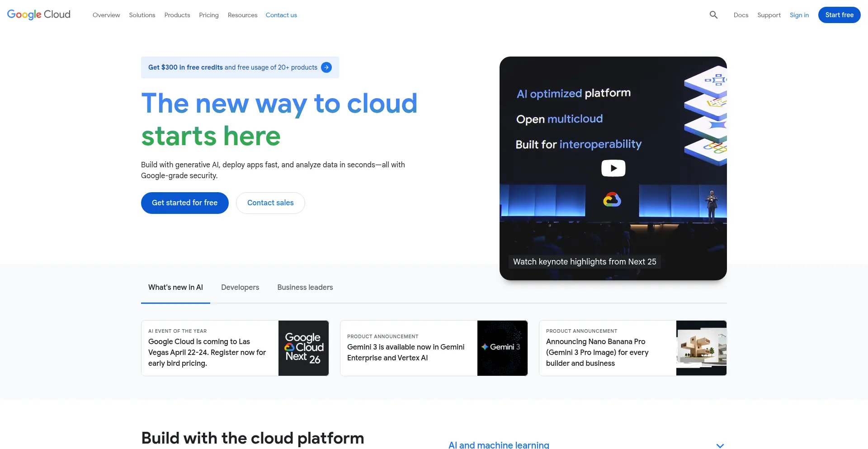Screen dimensions: 868x449
Task: Play the keynote highlights video
Action: [x=613, y=168]
